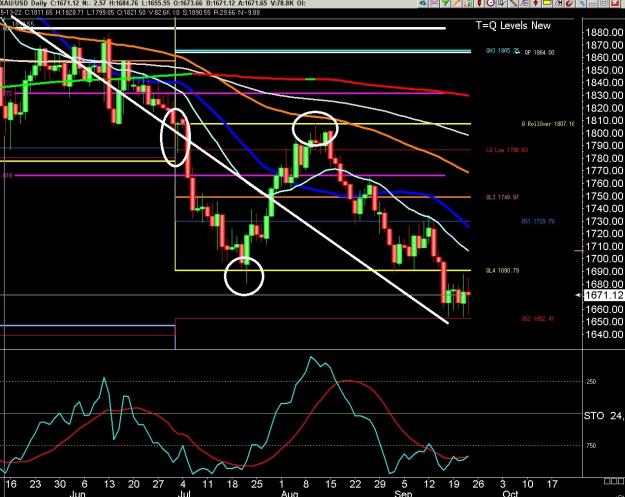
Task: Select the current price marker 1671.12
Action: (x=604, y=295)
